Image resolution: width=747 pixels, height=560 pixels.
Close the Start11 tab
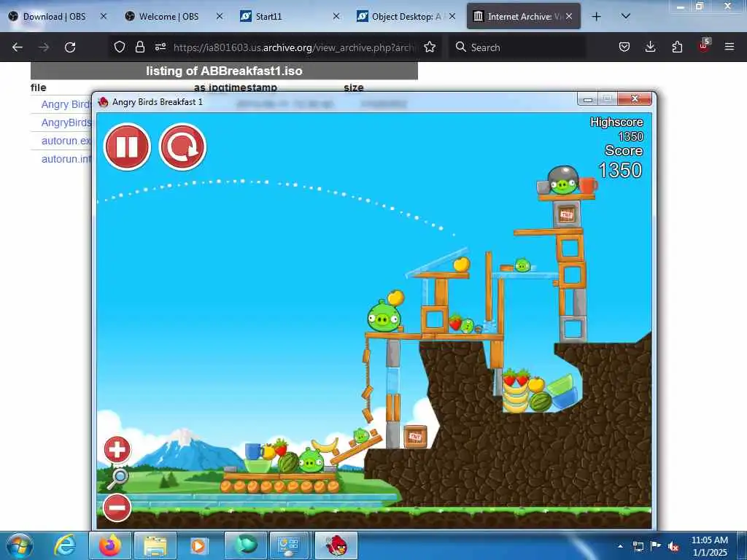(336, 17)
